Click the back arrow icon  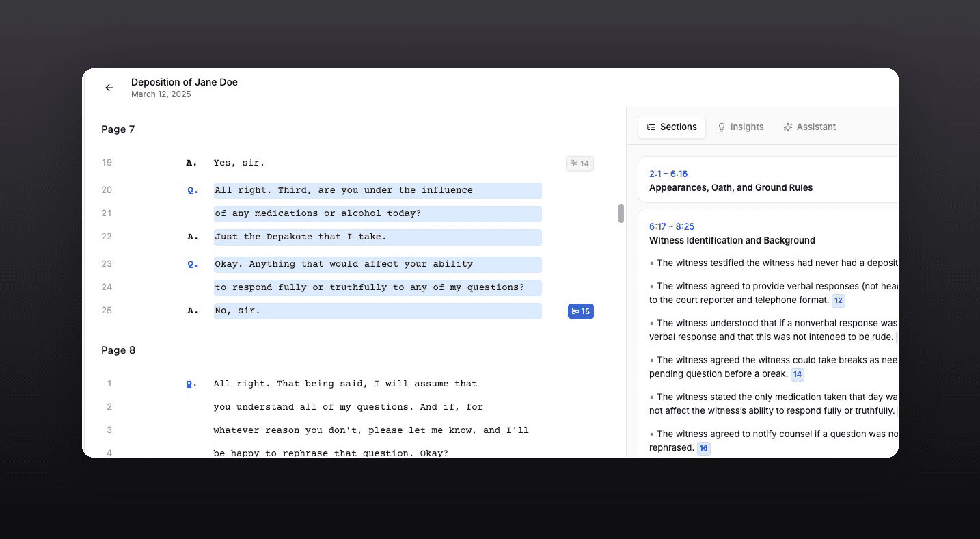coord(109,88)
